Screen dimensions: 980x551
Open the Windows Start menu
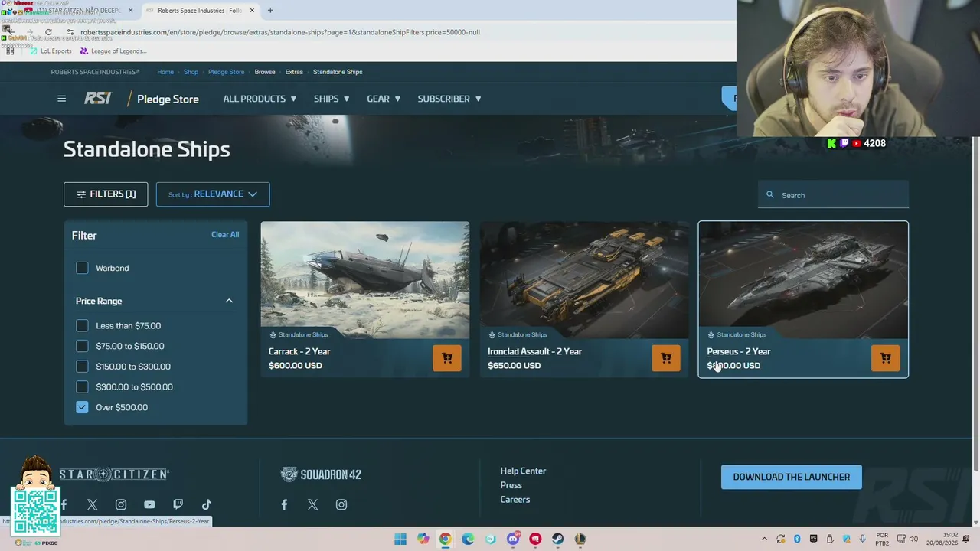pos(400,539)
